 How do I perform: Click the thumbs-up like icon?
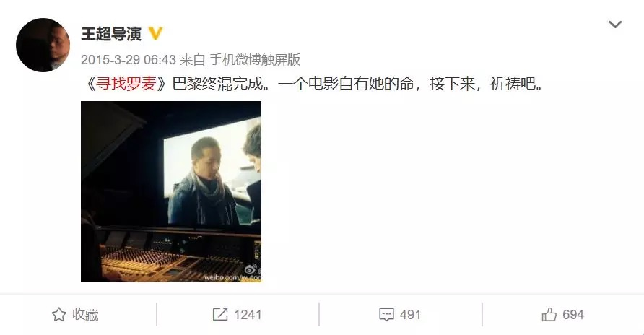coord(549,315)
